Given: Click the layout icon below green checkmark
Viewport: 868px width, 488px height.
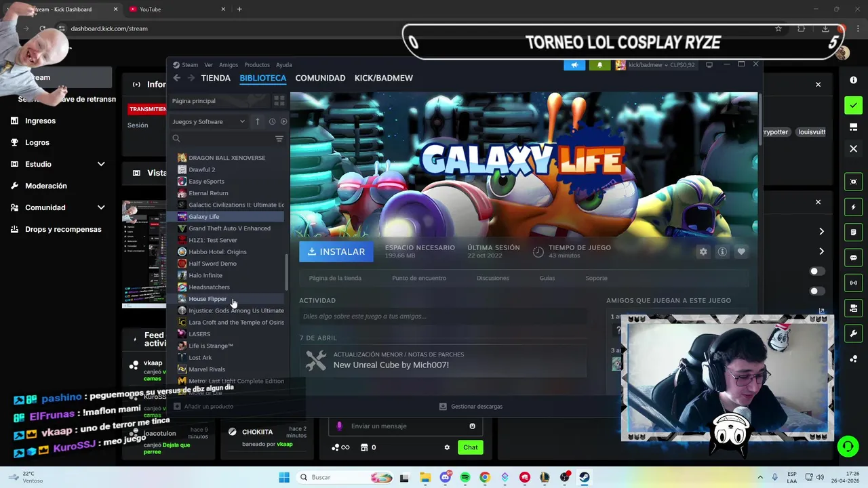Looking at the screenshot, I should (853, 127).
